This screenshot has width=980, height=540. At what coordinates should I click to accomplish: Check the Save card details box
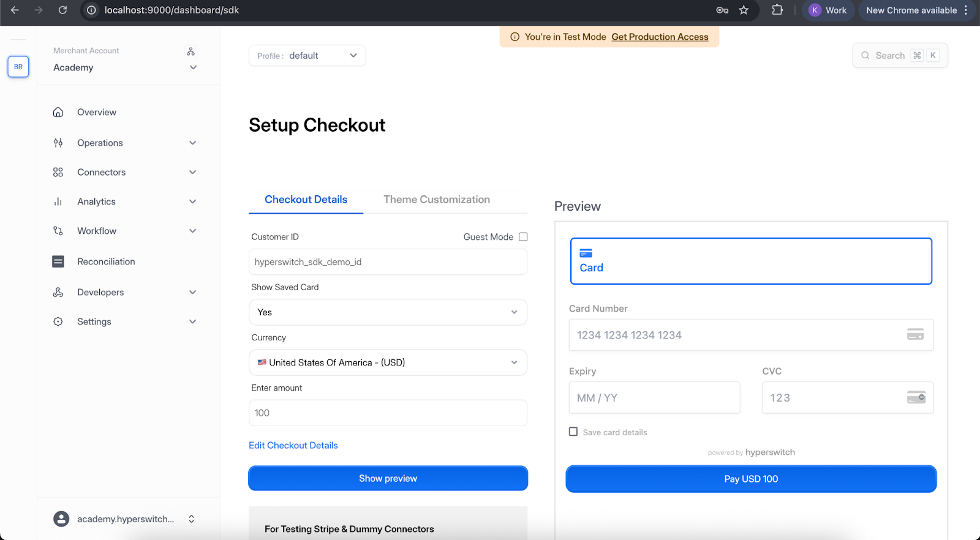tap(573, 432)
